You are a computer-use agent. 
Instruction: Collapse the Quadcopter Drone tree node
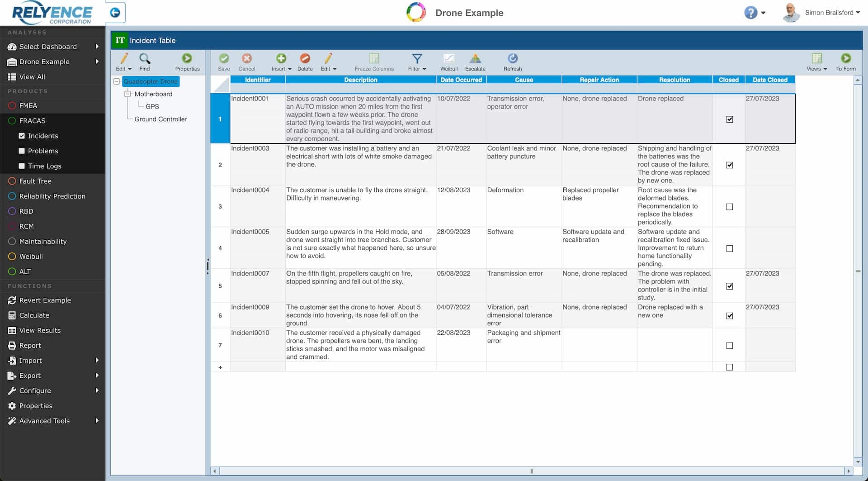tap(117, 81)
